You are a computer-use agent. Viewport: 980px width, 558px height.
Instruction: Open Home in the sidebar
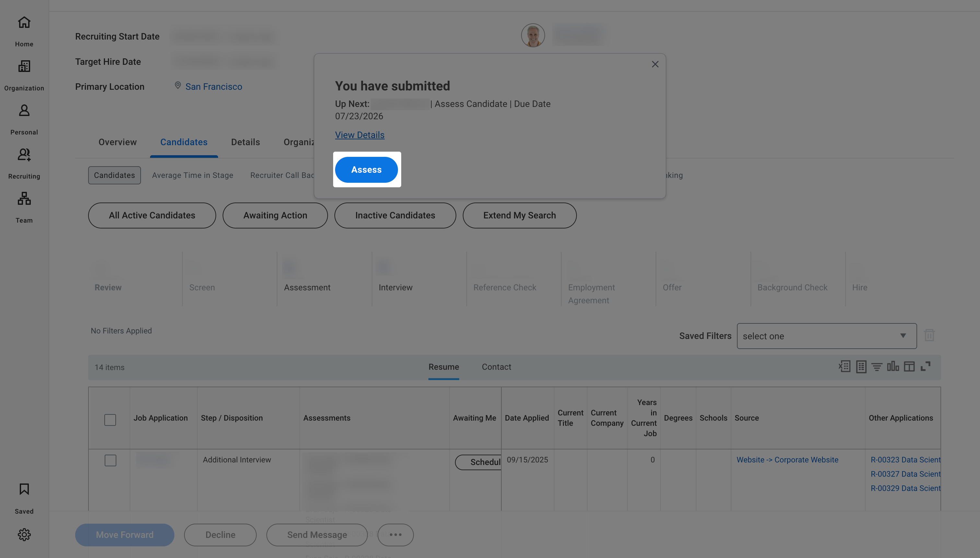pyautogui.click(x=24, y=31)
